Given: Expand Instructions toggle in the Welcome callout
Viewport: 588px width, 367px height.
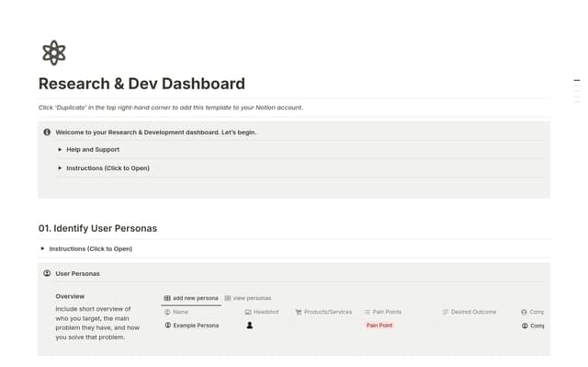Looking at the screenshot, I should coord(60,168).
